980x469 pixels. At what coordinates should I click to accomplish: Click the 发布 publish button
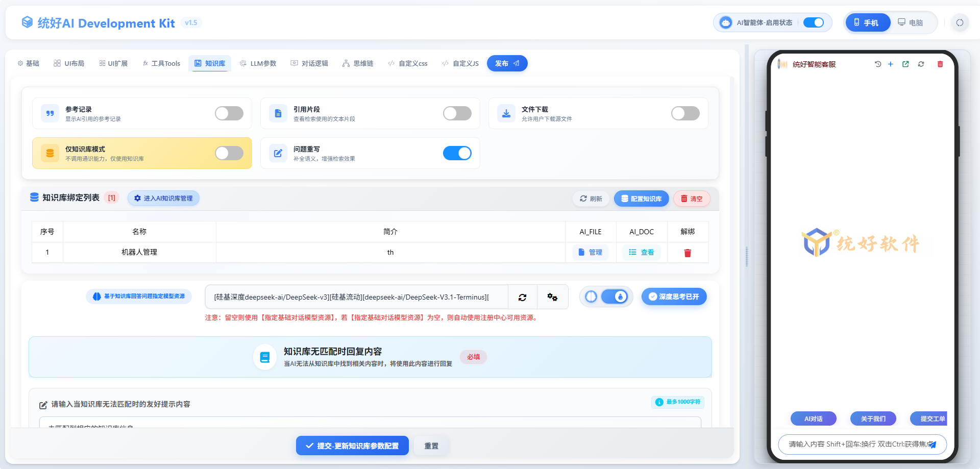pyautogui.click(x=507, y=63)
